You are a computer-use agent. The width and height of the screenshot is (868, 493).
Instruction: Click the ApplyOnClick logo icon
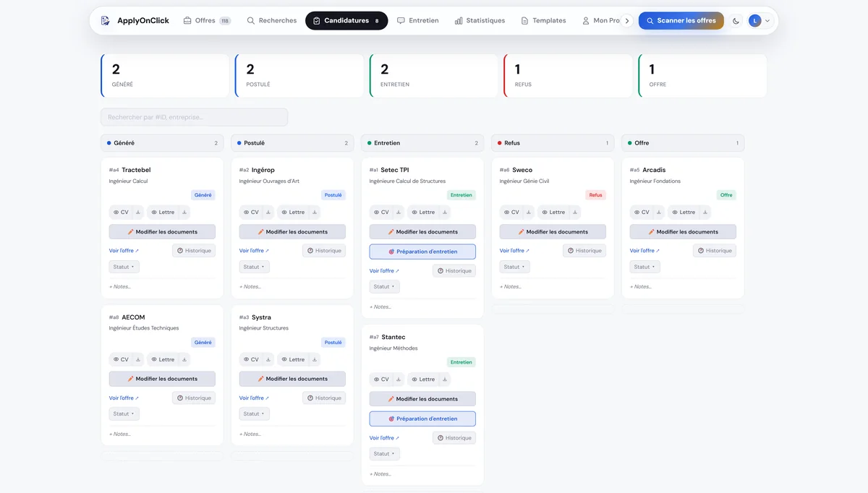106,20
